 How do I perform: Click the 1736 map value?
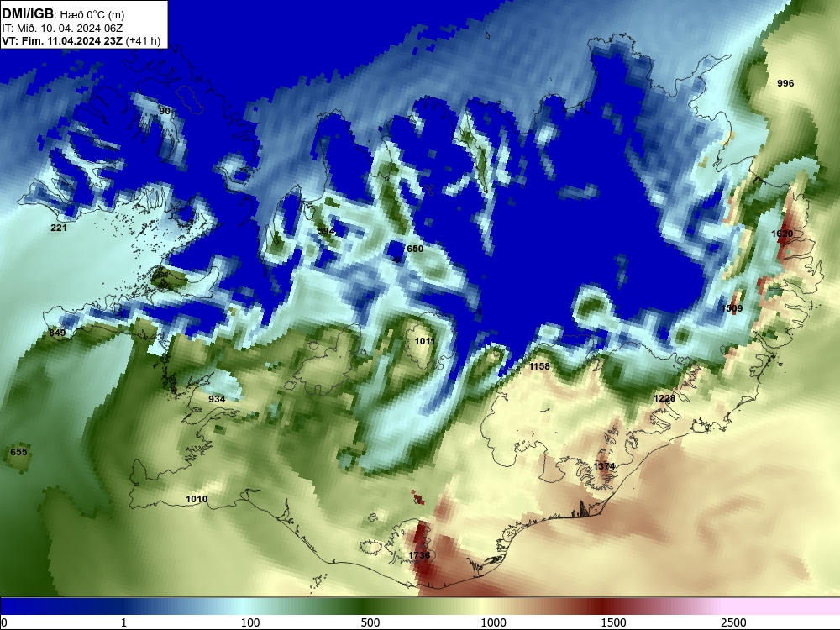point(419,555)
